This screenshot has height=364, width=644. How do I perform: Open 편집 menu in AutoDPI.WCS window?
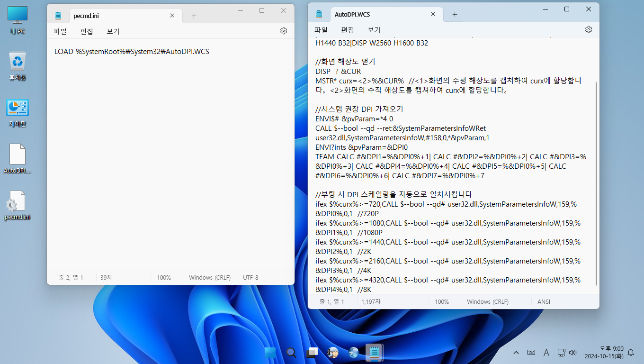pos(348,30)
